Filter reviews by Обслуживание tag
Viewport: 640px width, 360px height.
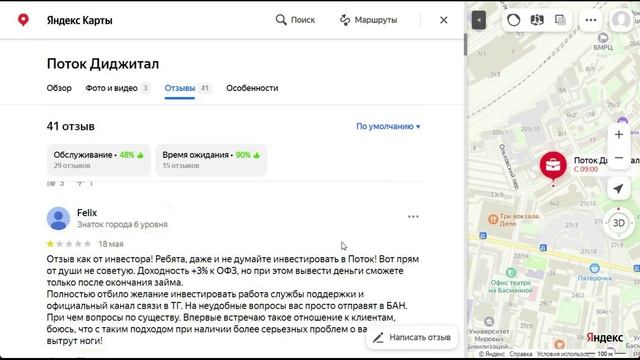point(98,160)
